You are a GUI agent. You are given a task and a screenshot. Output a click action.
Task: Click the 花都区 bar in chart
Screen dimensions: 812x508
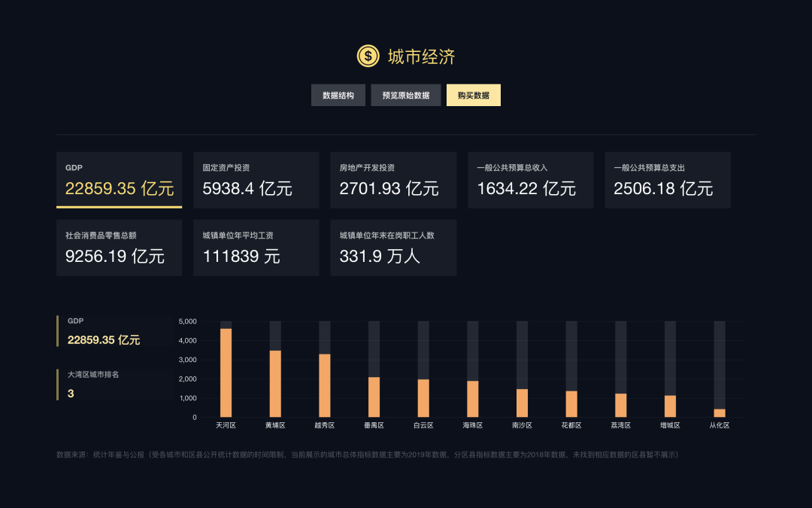click(x=571, y=404)
